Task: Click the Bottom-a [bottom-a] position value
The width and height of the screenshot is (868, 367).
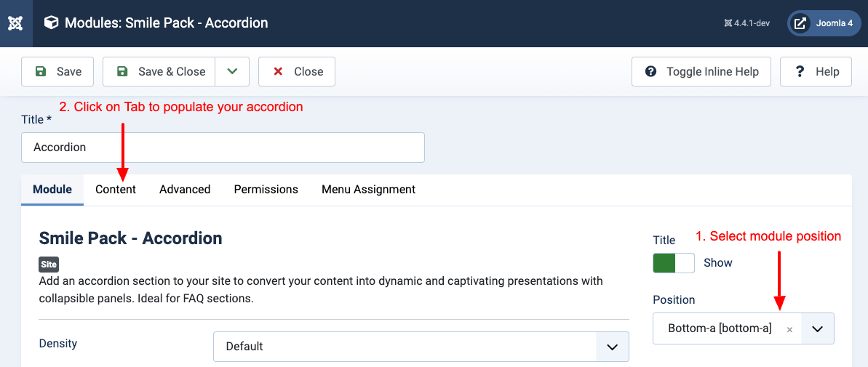Action: 720,328
